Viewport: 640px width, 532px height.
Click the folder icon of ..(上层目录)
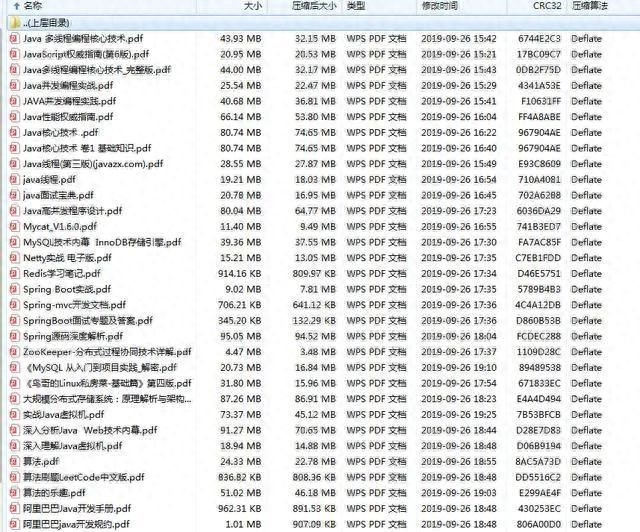(x=15, y=23)
